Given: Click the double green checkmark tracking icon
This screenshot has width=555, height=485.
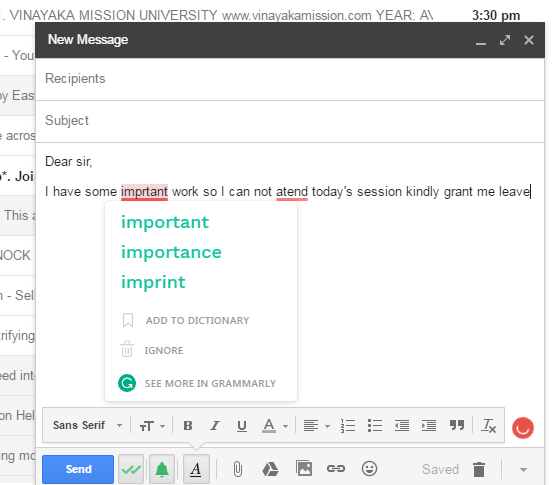Looking at the screenshot, I should click(131, 469).
